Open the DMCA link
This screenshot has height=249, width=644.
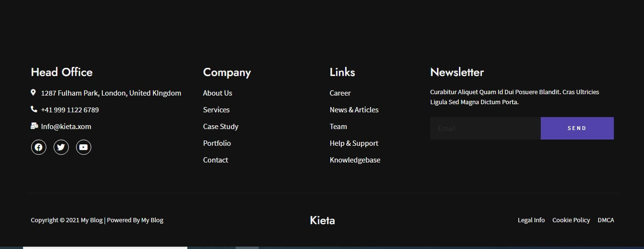(606, 220)
